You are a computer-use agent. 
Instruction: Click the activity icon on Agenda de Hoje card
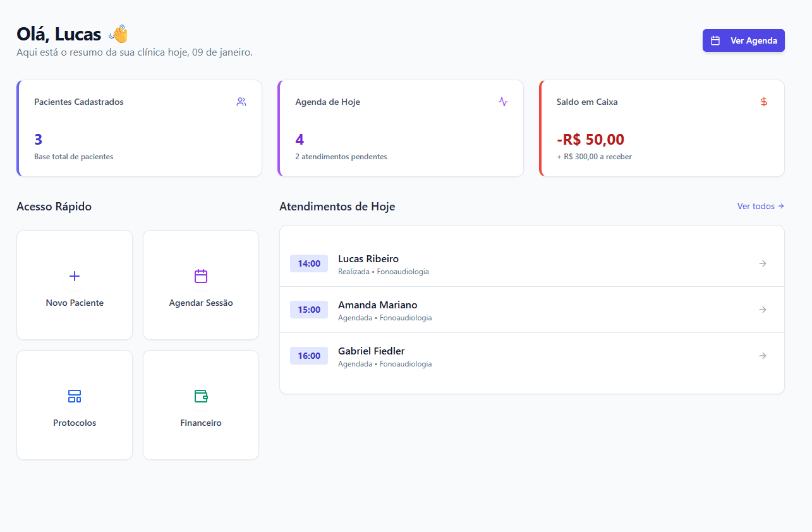(502, 101)
